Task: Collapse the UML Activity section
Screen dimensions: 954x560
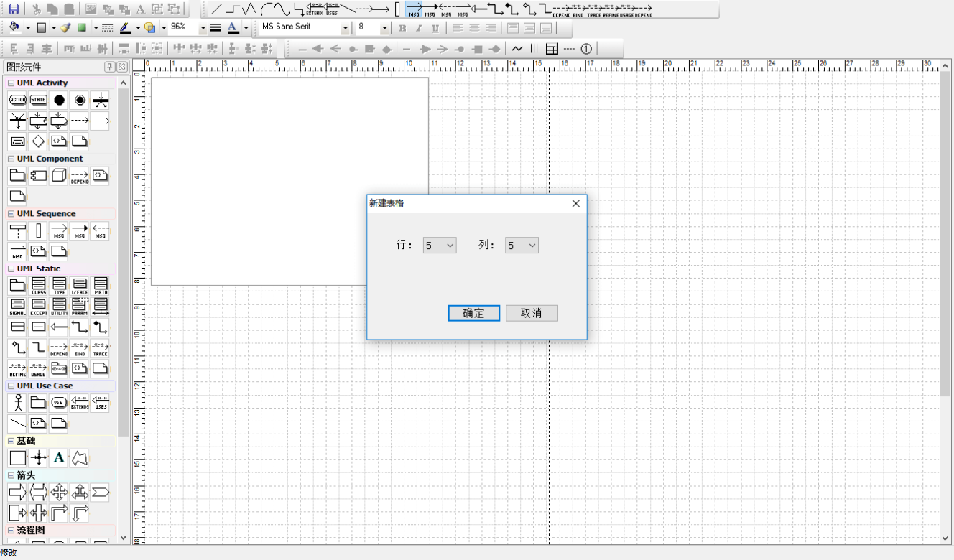Action: click(11, 83)
